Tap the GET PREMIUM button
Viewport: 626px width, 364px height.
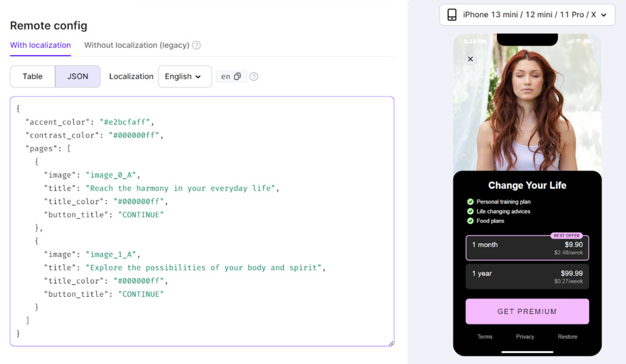click(x=527, y=311)
